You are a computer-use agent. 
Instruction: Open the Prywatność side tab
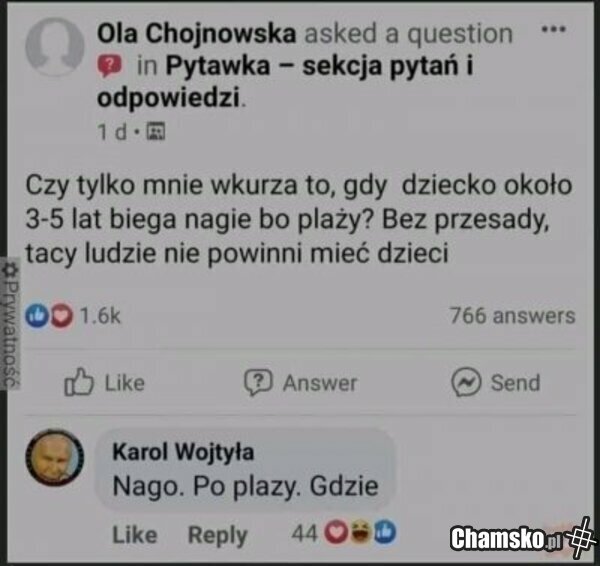coord(10,324)
